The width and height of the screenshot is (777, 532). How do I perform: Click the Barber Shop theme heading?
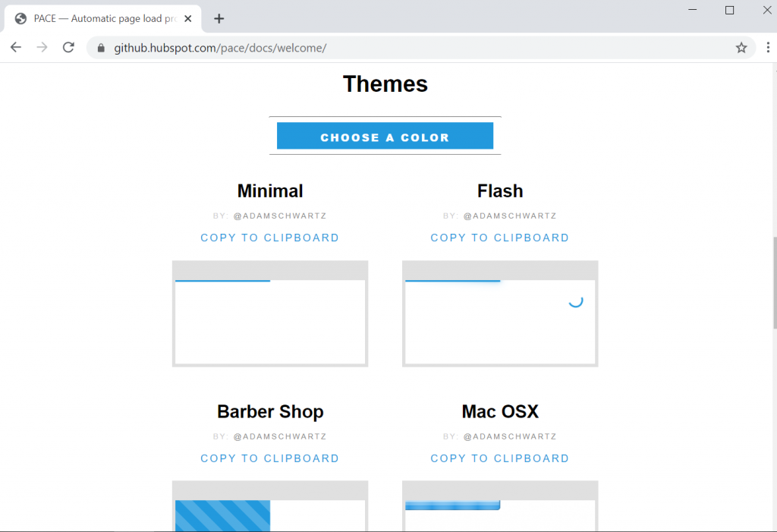[270, 411]
